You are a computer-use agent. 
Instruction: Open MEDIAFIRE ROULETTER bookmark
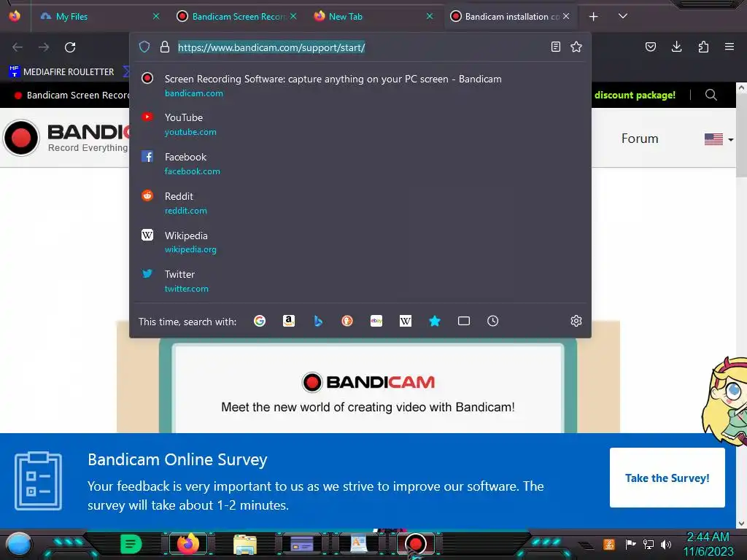(x=61, y=72)
